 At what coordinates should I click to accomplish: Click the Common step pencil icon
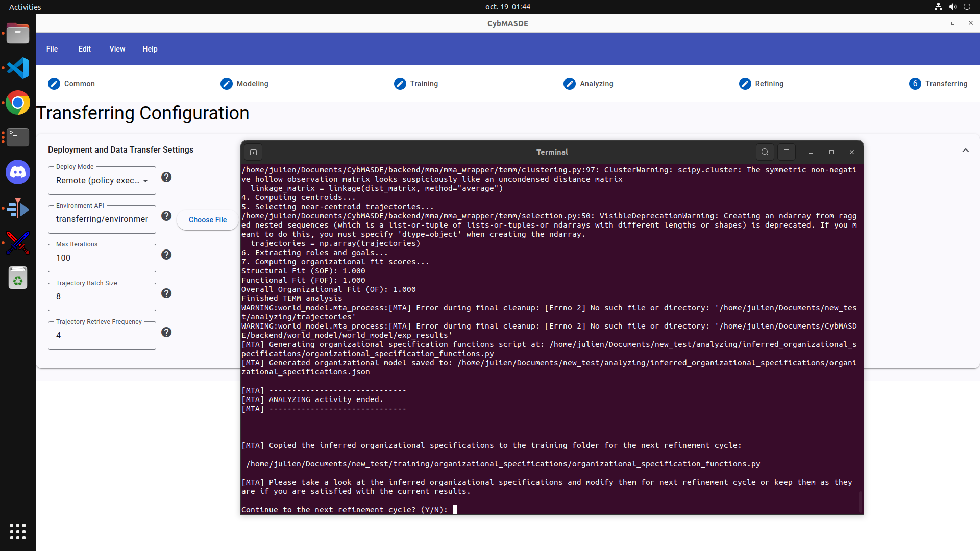point(54,84)
